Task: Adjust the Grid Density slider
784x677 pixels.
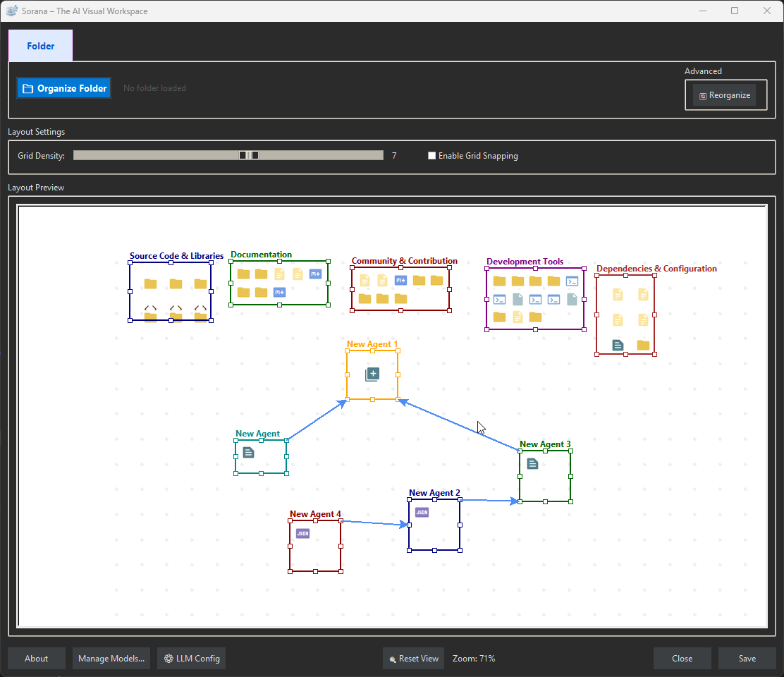Action: [x=248, y=154]
